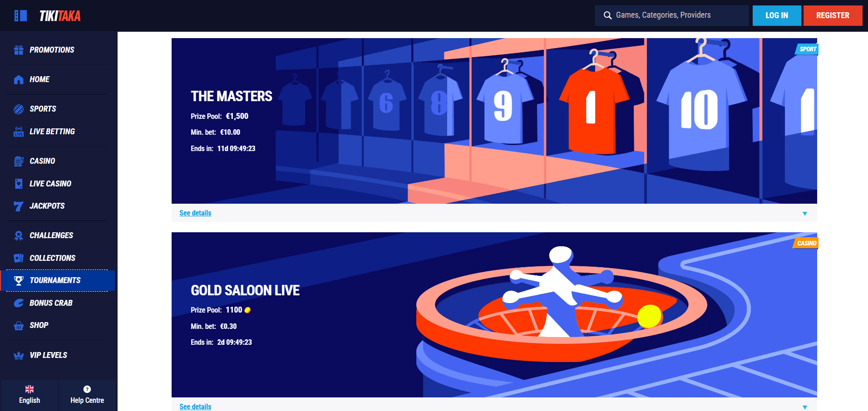Click the Shop basket icon
This screenshot has height=411, width=868.
click(x=19, y=325)
